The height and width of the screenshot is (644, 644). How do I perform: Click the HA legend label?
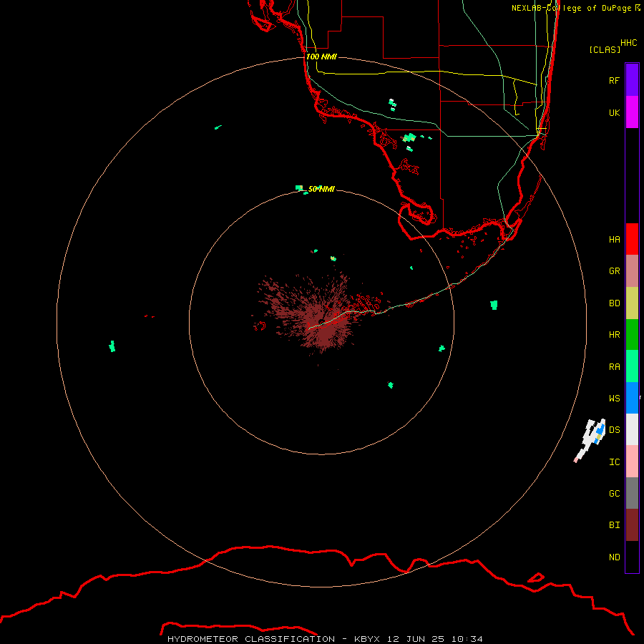coord(615,240)
